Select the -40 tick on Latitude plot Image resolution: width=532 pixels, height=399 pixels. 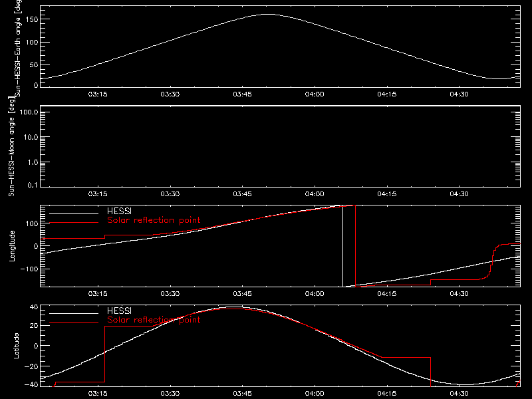[31, 385]
